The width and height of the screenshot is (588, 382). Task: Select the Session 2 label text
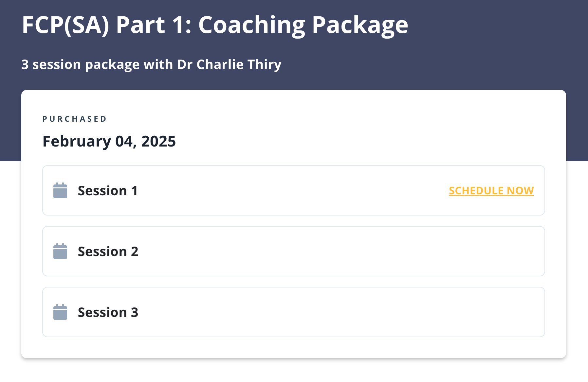[x=108, y=252]
